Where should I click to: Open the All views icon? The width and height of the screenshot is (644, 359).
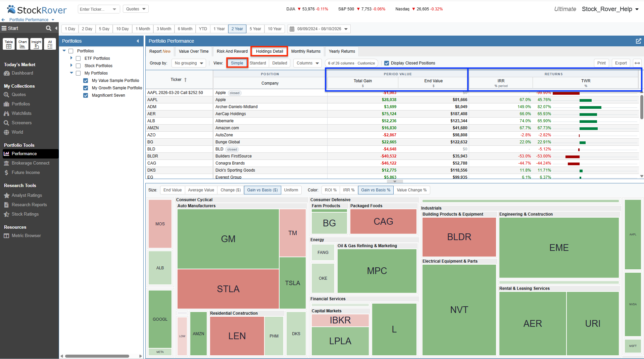(x=50, y=44)
